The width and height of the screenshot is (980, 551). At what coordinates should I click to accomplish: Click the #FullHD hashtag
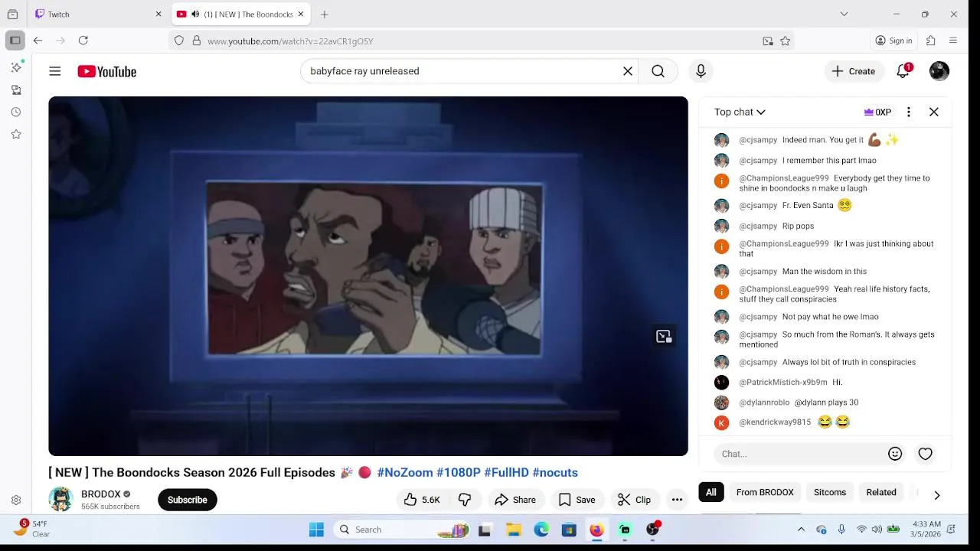pos(507,473)
